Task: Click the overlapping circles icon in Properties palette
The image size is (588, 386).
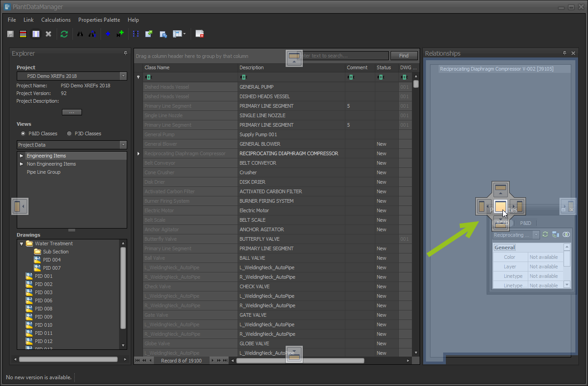Action: point(566,234)
